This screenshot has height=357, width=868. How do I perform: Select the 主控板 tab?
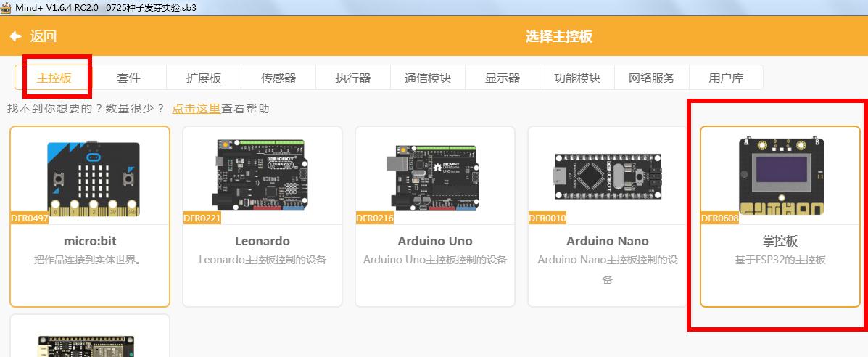point(54,78)
